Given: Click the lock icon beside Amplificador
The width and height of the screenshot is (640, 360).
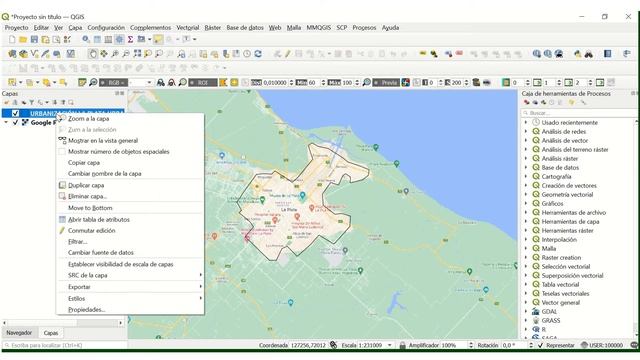Looking at the screenshot, I should click(402, 345).
